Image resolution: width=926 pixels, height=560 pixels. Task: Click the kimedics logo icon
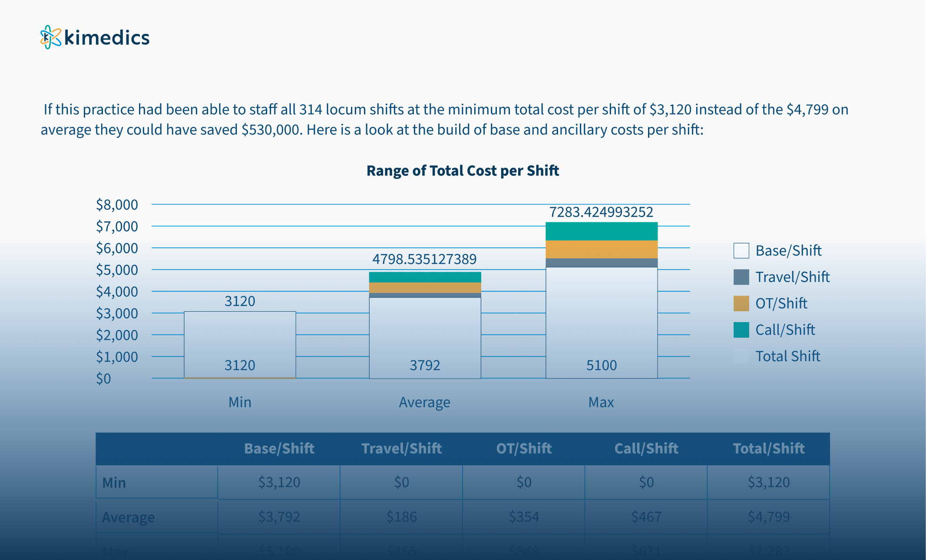pos(51,37)
